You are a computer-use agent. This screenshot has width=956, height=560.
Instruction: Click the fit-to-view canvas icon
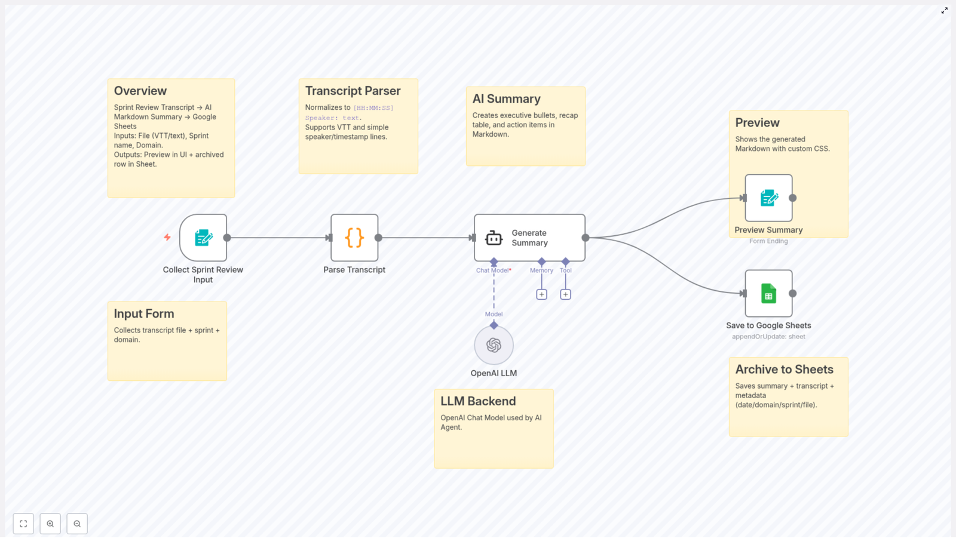coord(23,524)
